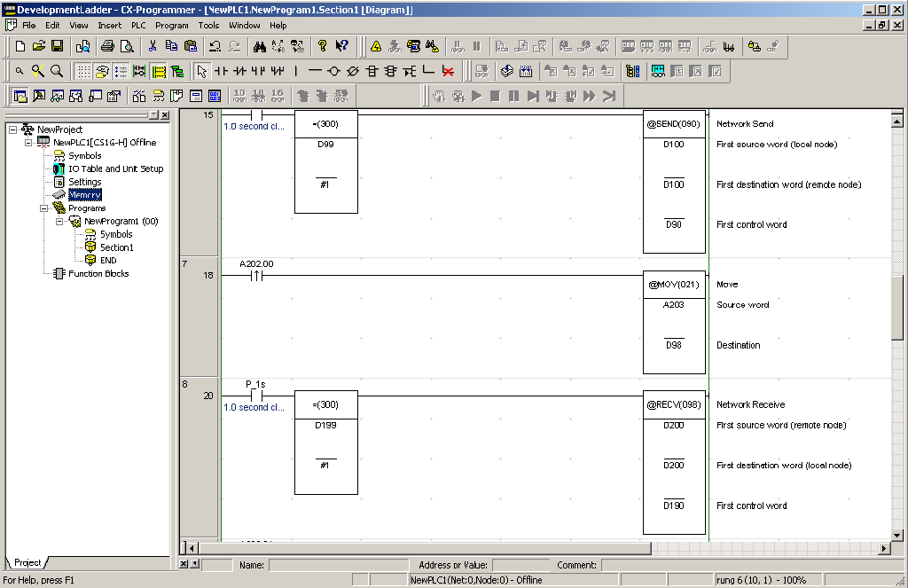Viewport: 908px width, 588px height.
Task: Toggle the grid display button
Action: (x=82, y=71)
